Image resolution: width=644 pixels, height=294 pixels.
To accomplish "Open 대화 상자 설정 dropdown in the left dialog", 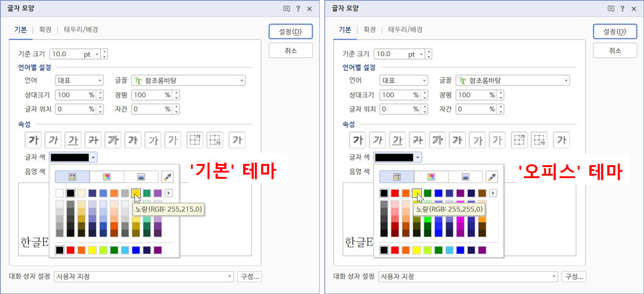I will click(x=144, y=276).
